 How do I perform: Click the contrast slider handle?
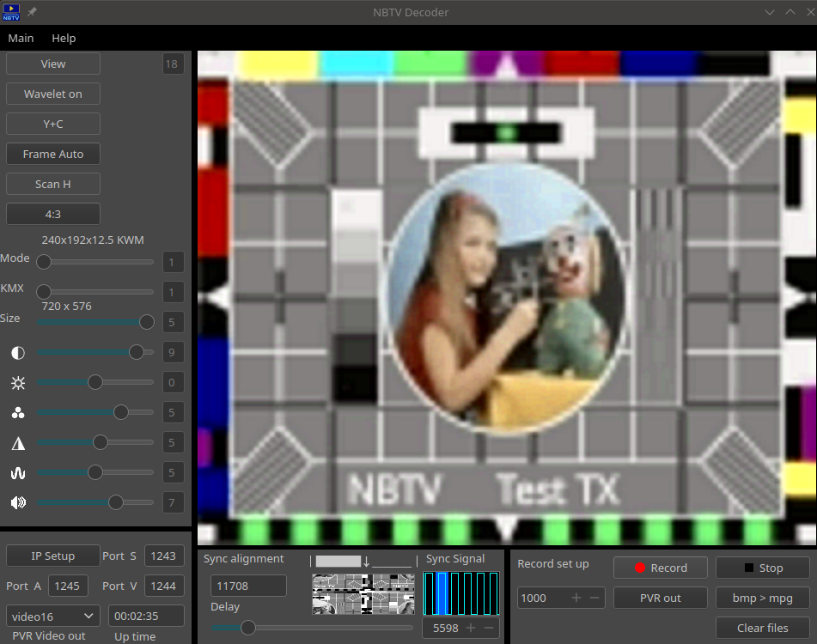pos(137,352)
